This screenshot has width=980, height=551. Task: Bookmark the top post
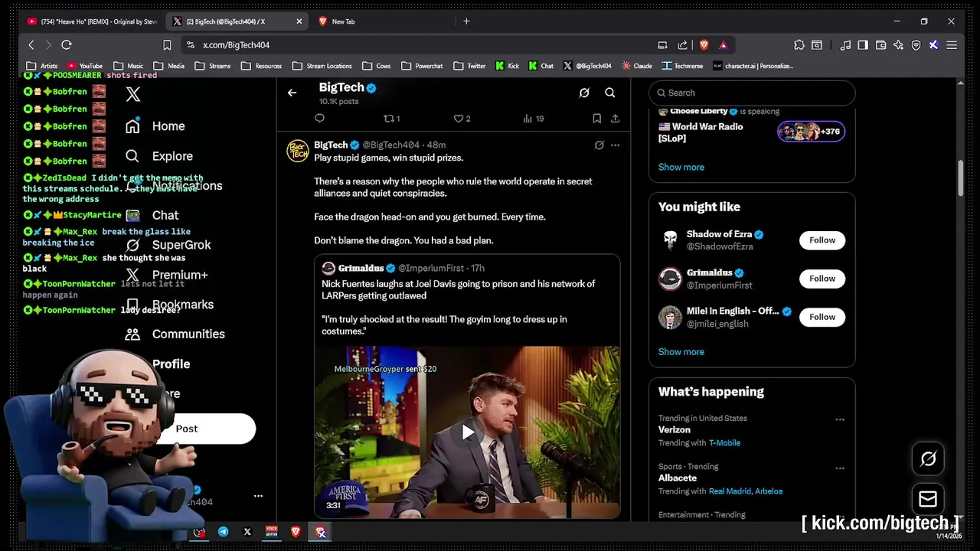(x=596, y=119)
